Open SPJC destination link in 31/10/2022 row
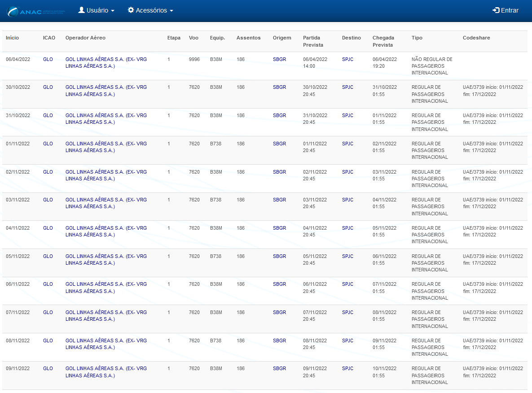 point(348,116)
